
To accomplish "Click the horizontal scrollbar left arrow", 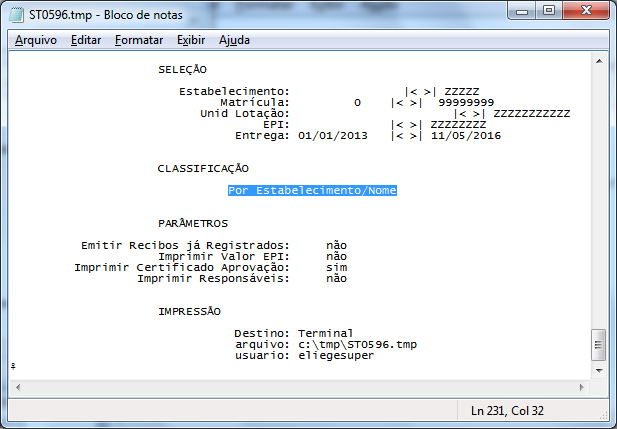I will point(18,387).
